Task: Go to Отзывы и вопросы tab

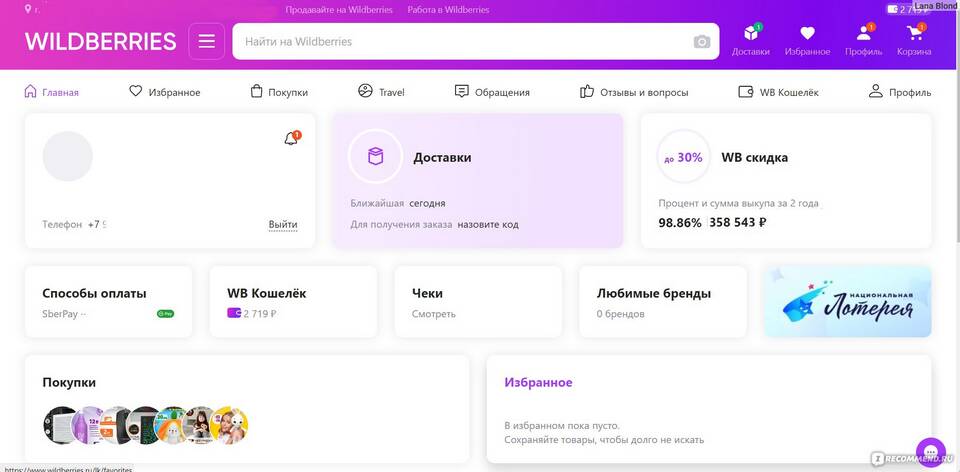Action: pos(634,92)
